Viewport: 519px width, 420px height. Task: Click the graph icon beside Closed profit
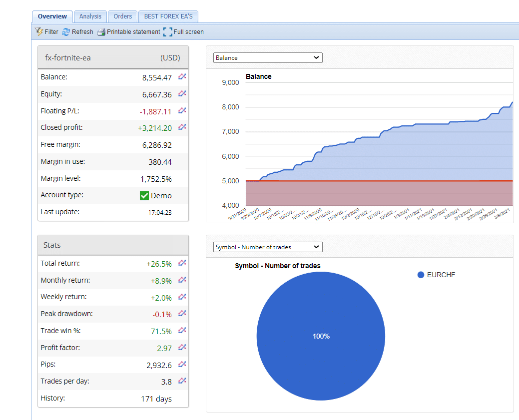tap(182, 127)
